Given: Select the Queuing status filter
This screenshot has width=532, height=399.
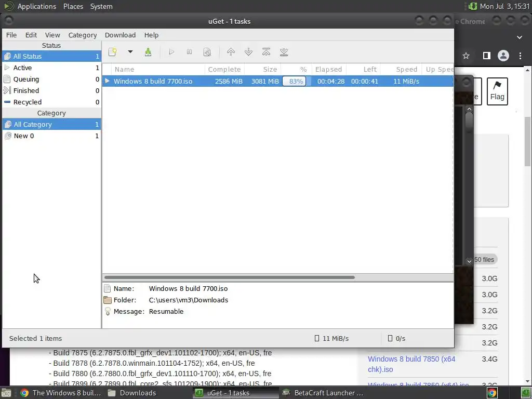Looking at the screenshot, I should tap(51, 79).
